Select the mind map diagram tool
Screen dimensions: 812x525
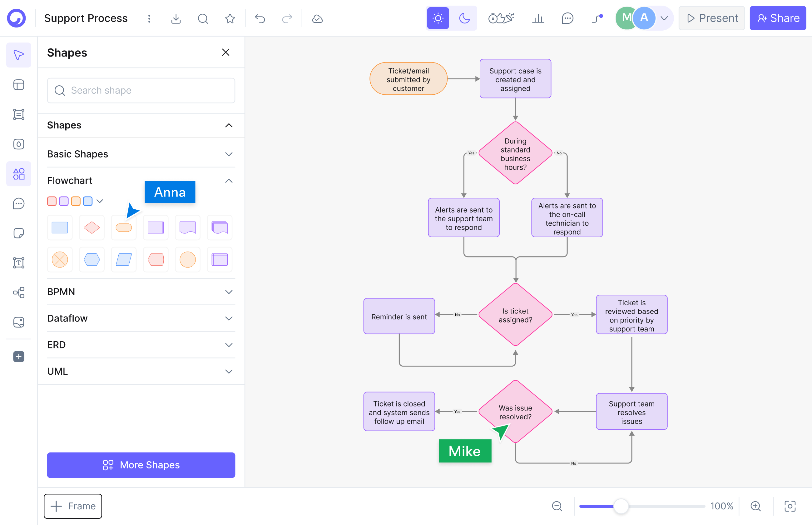click(x=19, y=292)
